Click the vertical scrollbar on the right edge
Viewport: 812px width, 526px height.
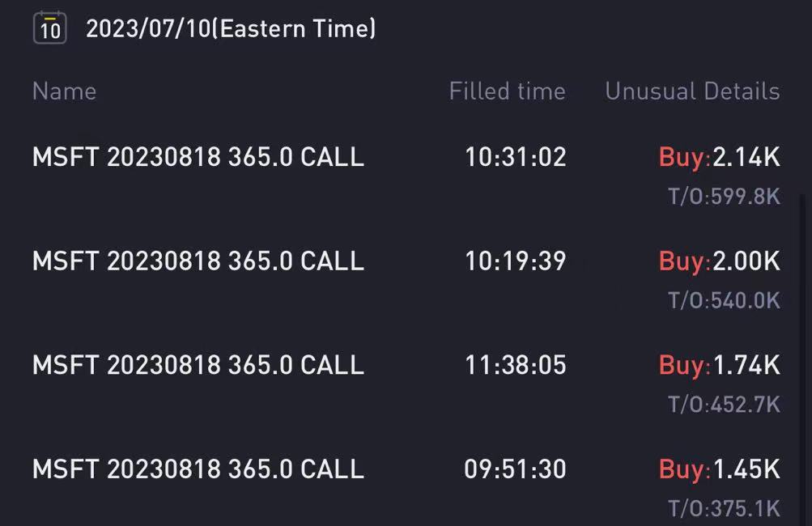pos(803,360)
